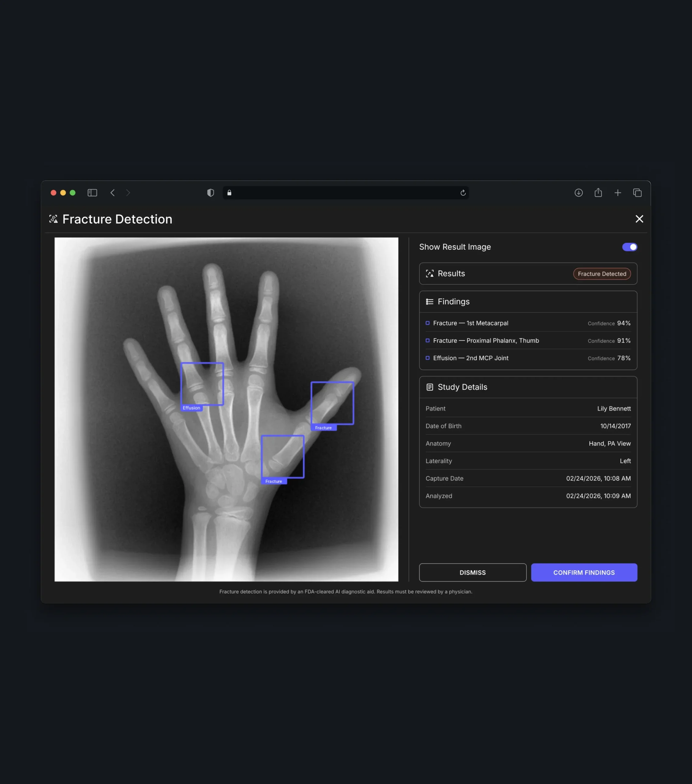Click the address bar lock icon
This screenshot has width=692, height=784.
[x=229, y=193]
